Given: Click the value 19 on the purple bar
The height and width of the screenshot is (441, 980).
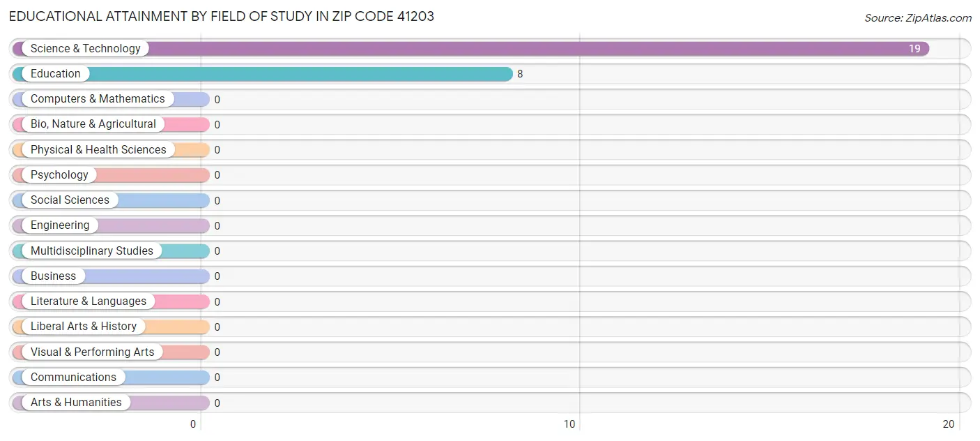Looking at the screenshot, I should [914, 49].
